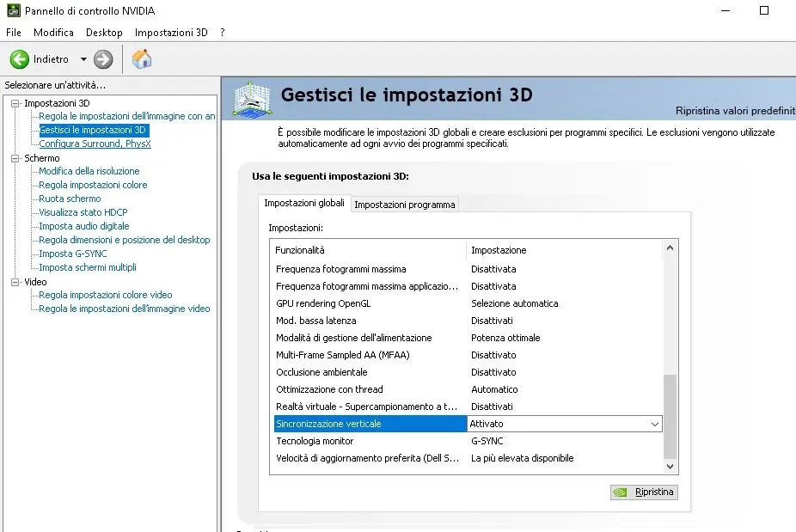Open Imposta schermi multipli
This screenshot has width=796, height=532.
(x=88, y=267)
